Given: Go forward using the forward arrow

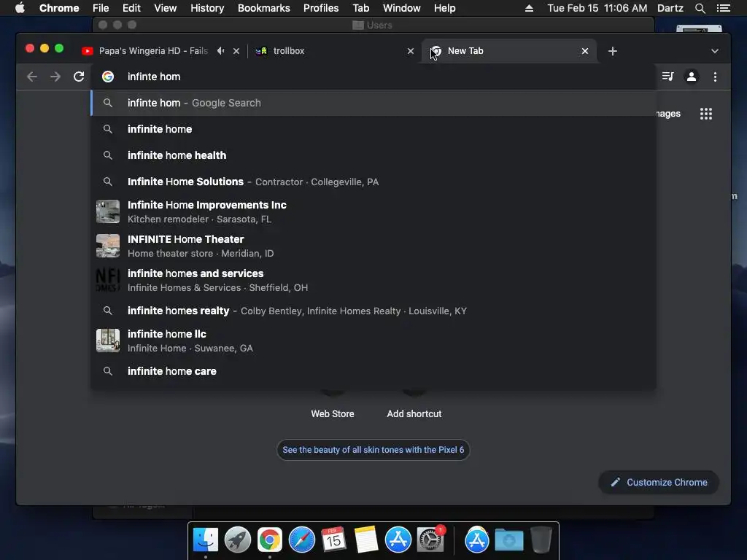Looking at the screenshot, I should point(55,77).
